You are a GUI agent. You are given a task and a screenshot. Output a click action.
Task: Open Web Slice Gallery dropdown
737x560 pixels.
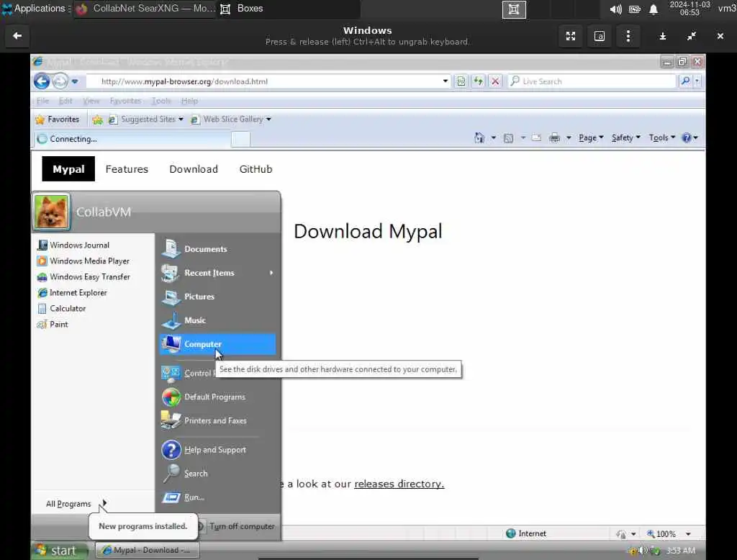pyautogui.click(x=231, y=119)
